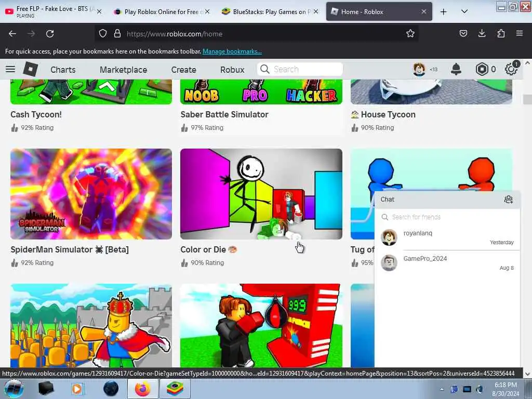Switch to the BlueStacks tab
This screenshot has height=399, width=532.
(270, 11)
